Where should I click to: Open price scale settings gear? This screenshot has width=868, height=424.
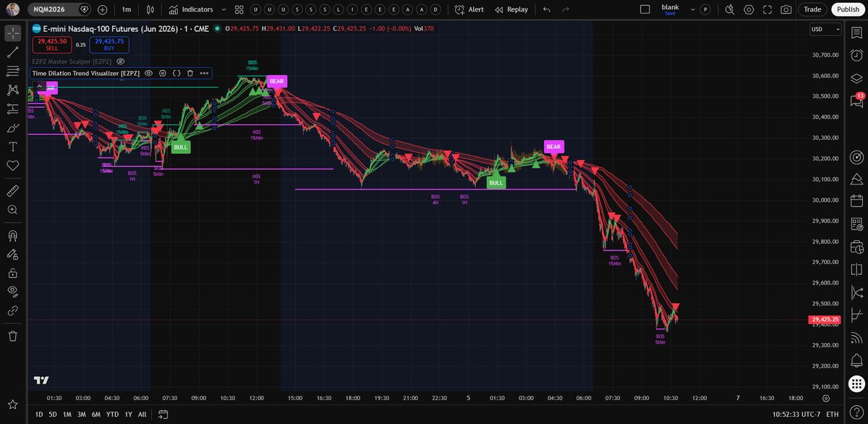826,397
